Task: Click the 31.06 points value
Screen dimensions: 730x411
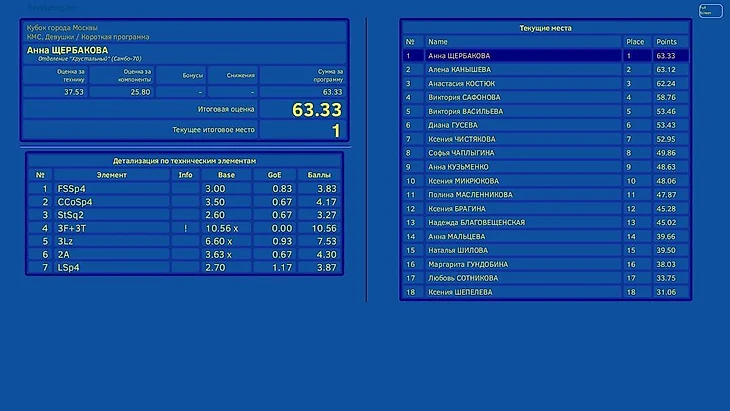Action: coord(666,292)
